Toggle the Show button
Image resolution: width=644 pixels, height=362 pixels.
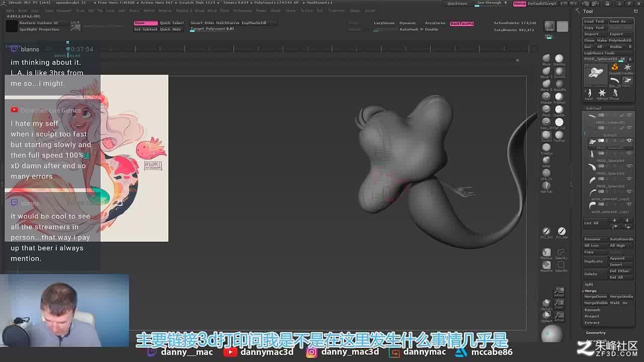click(145, 23)
